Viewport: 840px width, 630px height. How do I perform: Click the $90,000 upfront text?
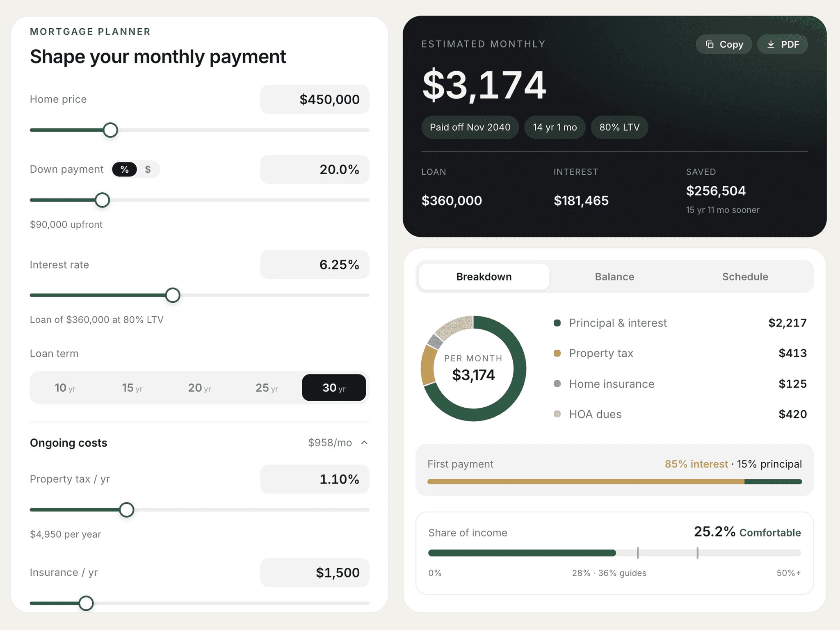[x=66, y=225]
